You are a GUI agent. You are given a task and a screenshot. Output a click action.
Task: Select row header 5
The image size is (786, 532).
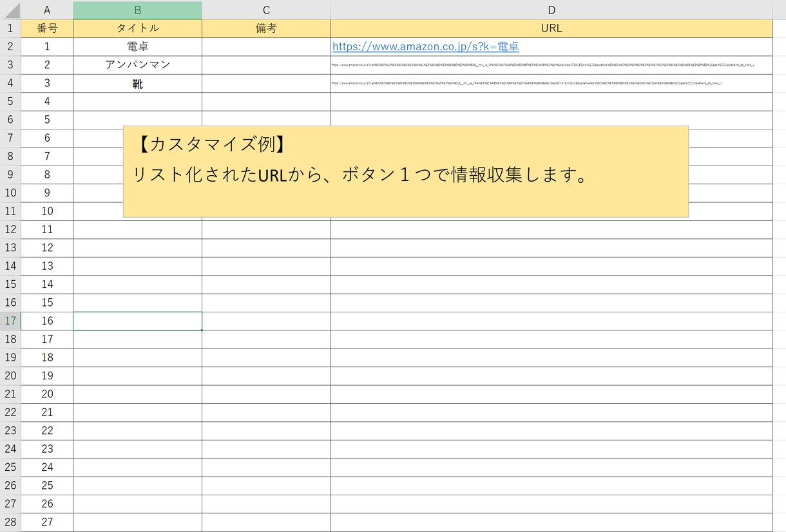click(10, 102)
